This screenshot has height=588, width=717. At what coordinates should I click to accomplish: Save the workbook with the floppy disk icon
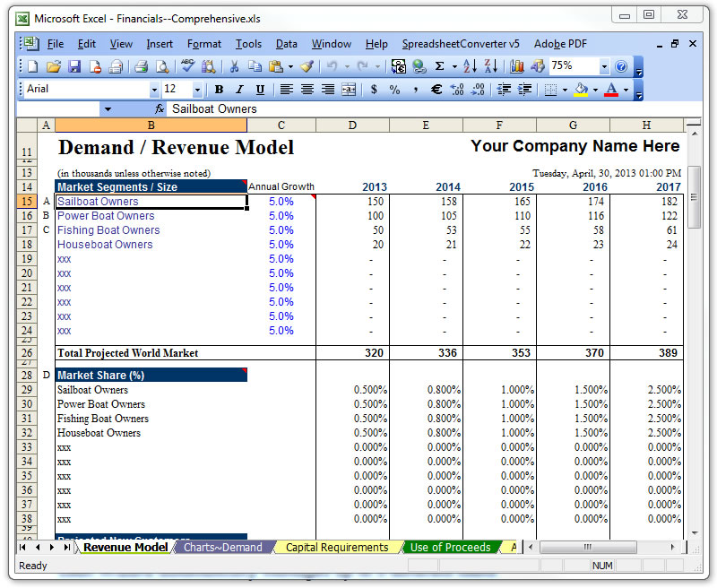pyautogui.click(x=74, y=66)
